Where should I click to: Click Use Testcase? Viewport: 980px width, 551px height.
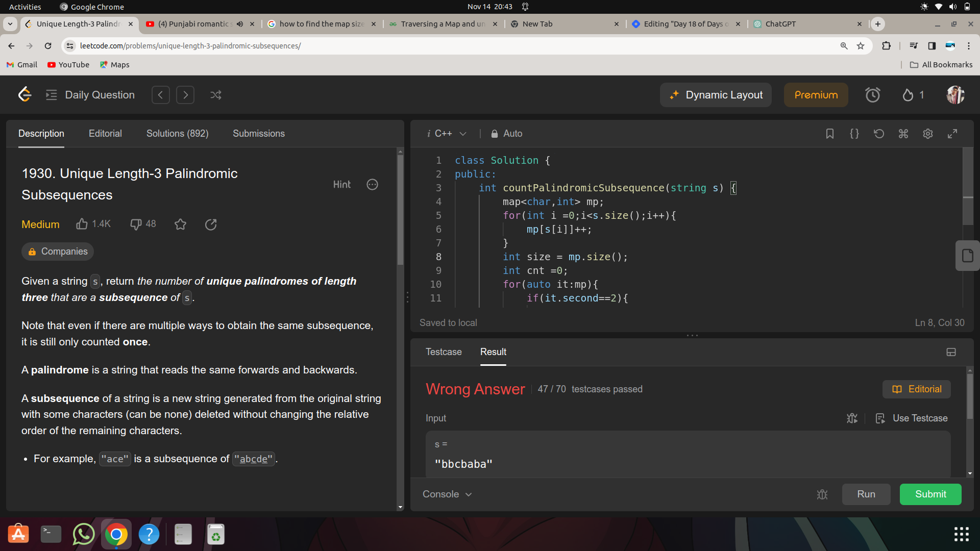(912, 418)
